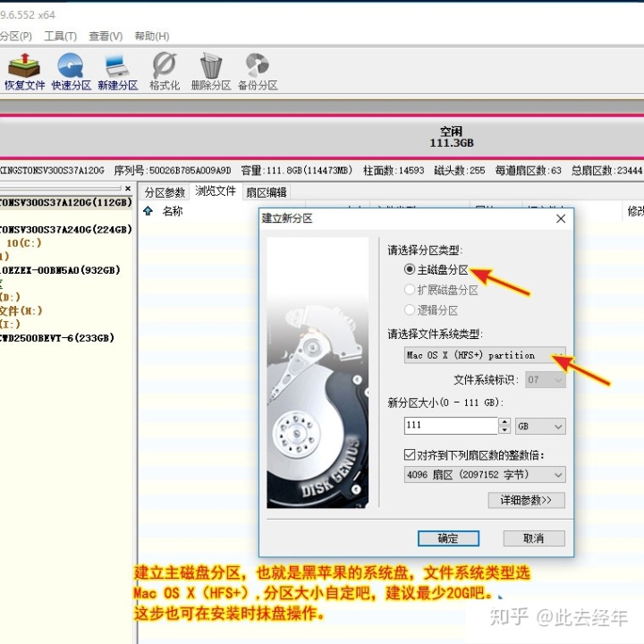Click the 空闲 111.3GB free space bar
This screenshot has width=644, height=644.
pos(322,137)
